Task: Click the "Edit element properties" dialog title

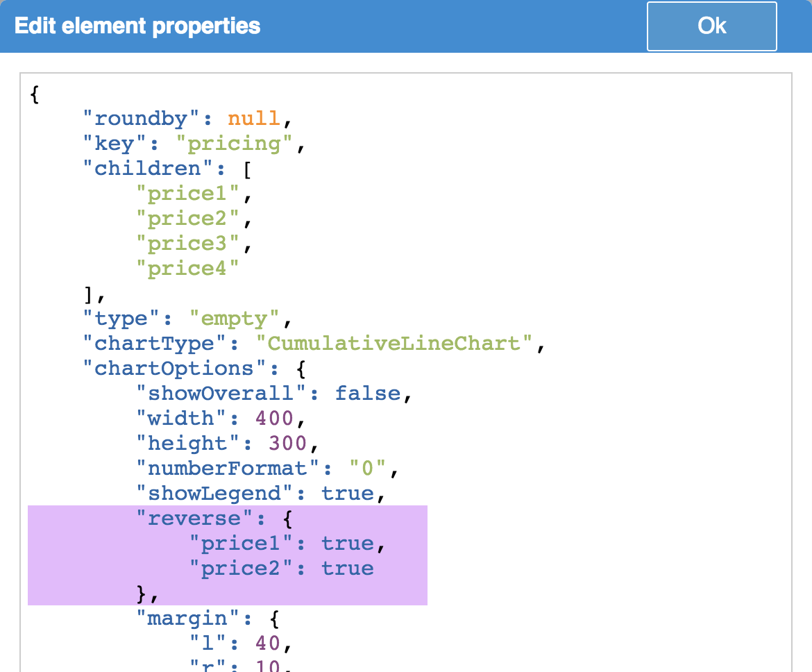Action: click(137, 26)
